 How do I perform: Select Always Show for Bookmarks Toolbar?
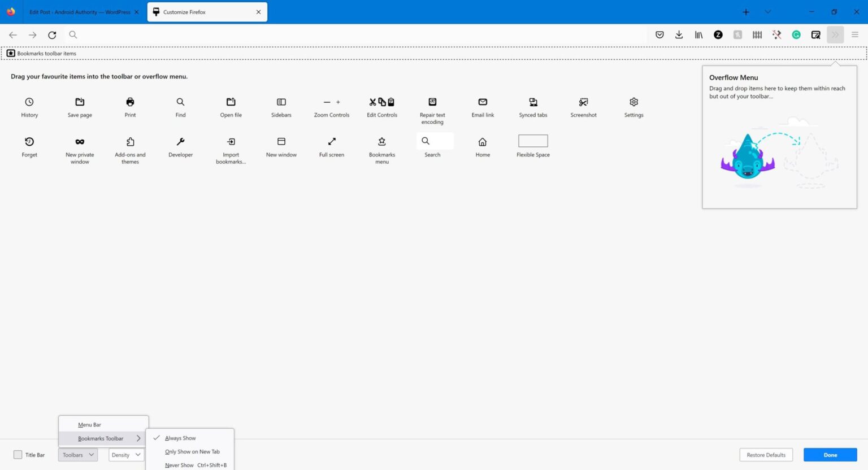(x=180, y=438)
